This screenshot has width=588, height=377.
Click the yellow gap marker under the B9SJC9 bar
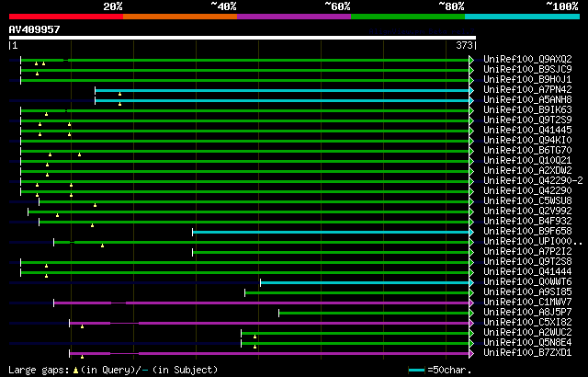pos(37,74)
